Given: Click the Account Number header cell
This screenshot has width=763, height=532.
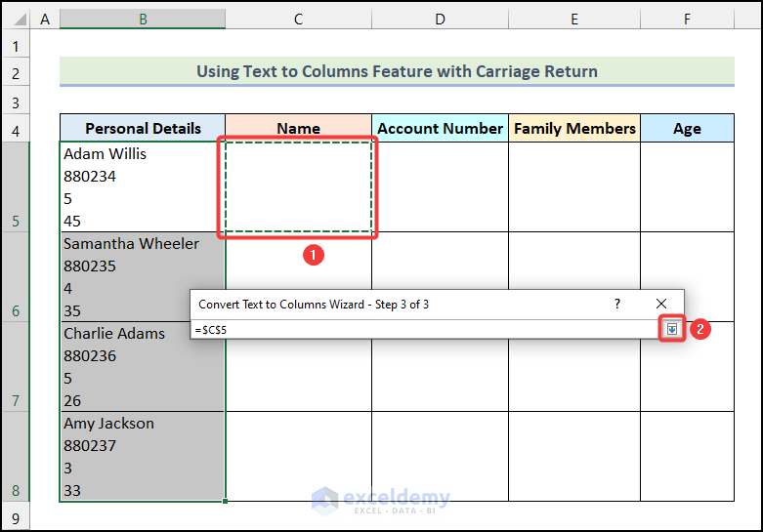Looking at the screenshot, I should 440,129.
